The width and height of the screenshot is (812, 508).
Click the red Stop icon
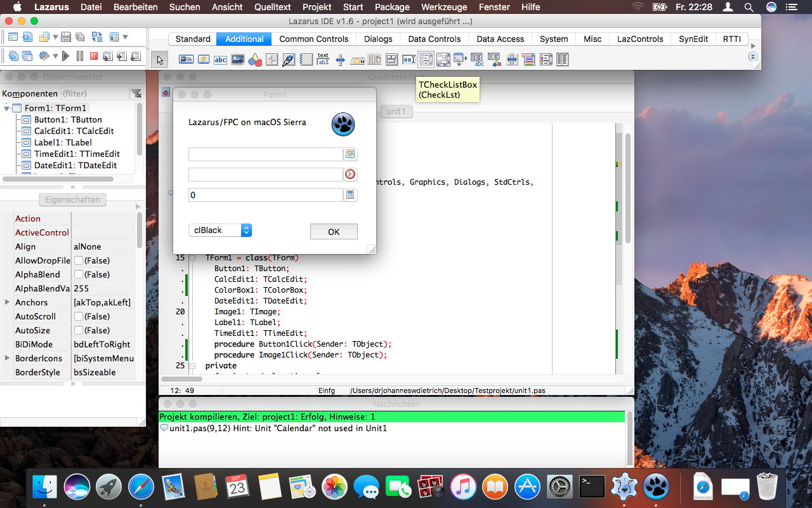(x=94, y=56)
